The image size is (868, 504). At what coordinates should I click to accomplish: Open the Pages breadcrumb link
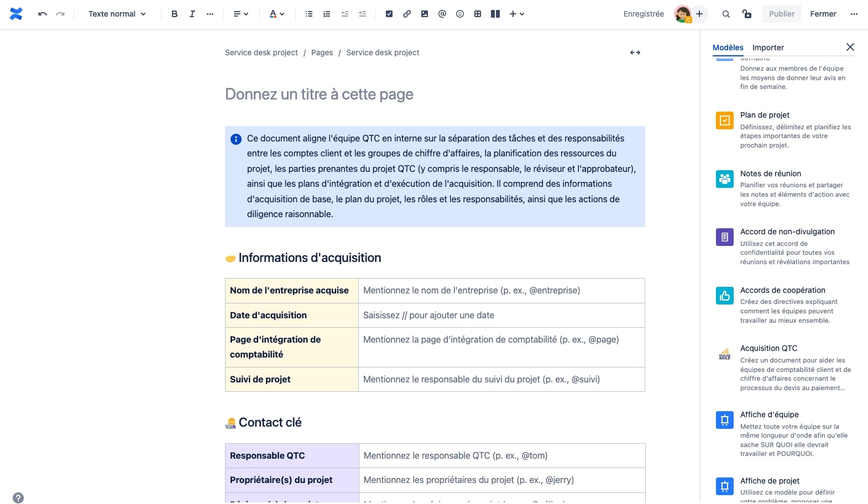pyautogui.click(x=322, y=53)
